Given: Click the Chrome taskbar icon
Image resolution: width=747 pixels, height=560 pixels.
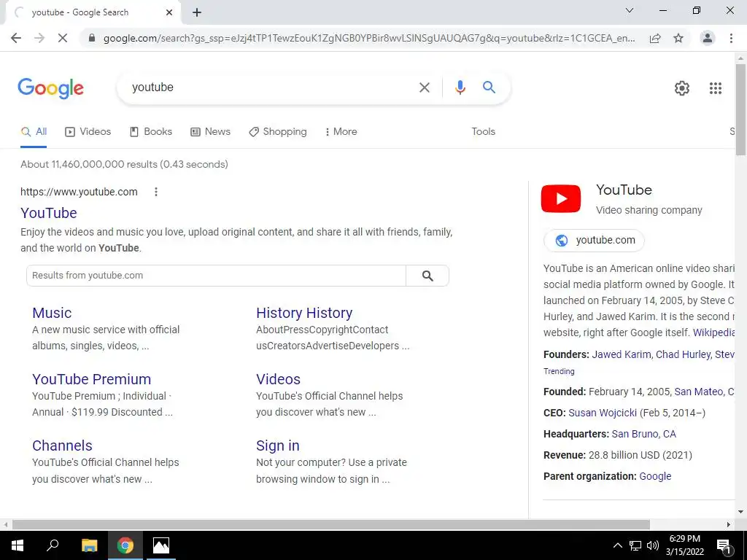Looking at the screenshot, I should [x=125, y=545].
